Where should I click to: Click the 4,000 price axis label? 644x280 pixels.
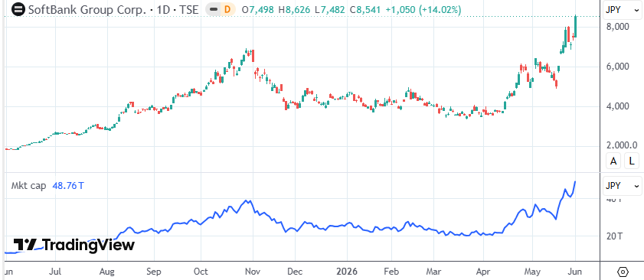pos(617,106)
